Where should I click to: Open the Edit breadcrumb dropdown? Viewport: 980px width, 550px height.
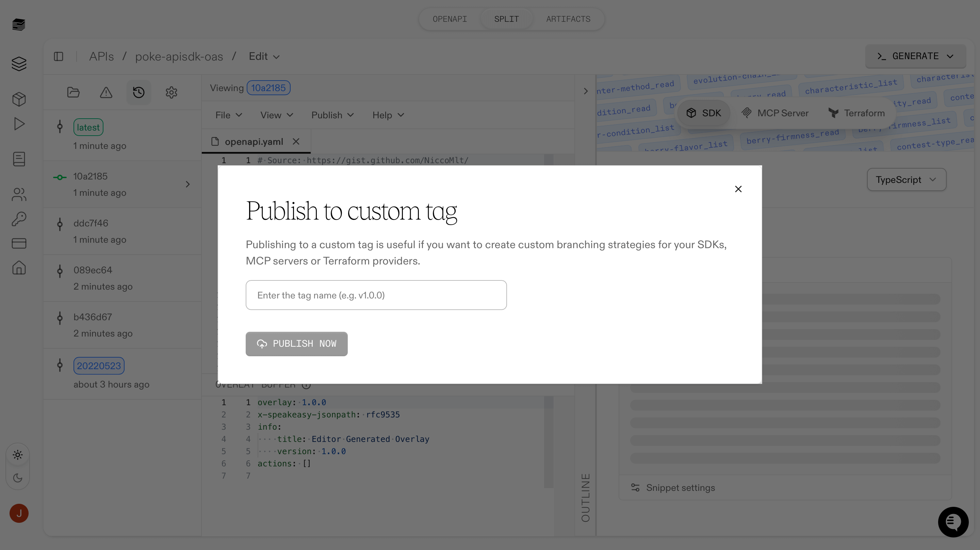(264, 57)
